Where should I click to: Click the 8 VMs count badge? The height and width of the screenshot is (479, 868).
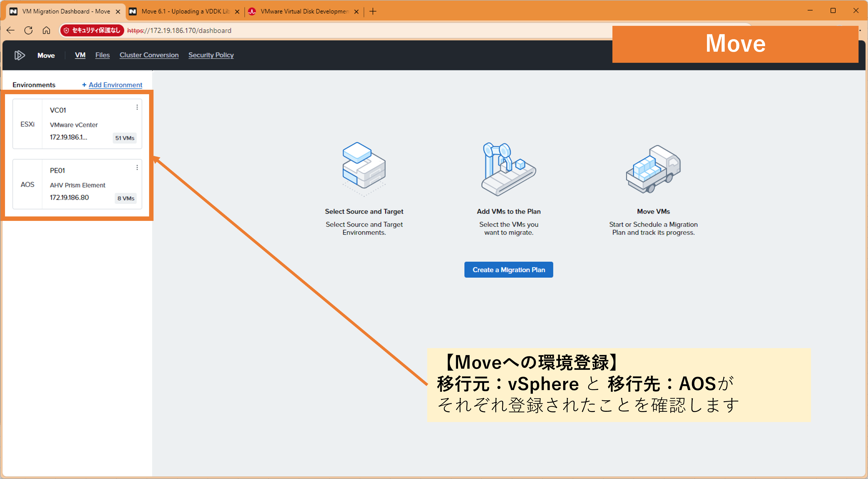click(126, 198)
